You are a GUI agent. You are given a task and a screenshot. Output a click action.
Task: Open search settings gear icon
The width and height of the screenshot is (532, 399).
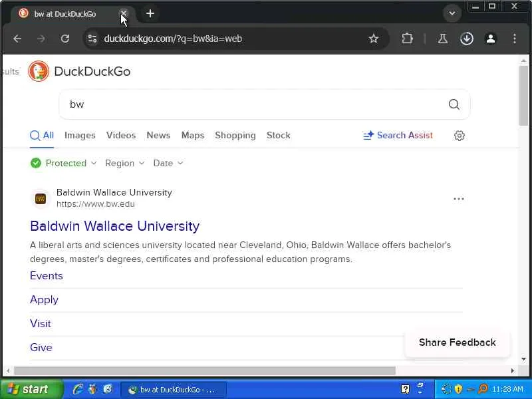459,136
